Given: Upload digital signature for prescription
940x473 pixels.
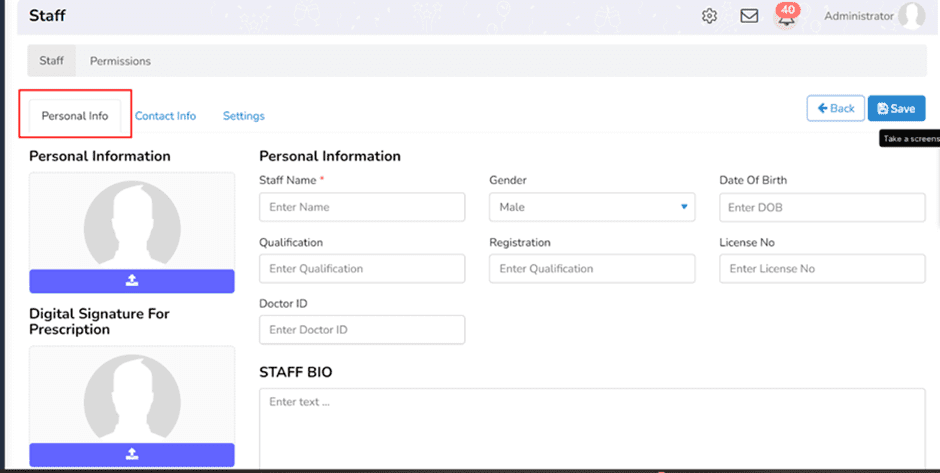Looking at the screenshot, I should pos(132,455).
